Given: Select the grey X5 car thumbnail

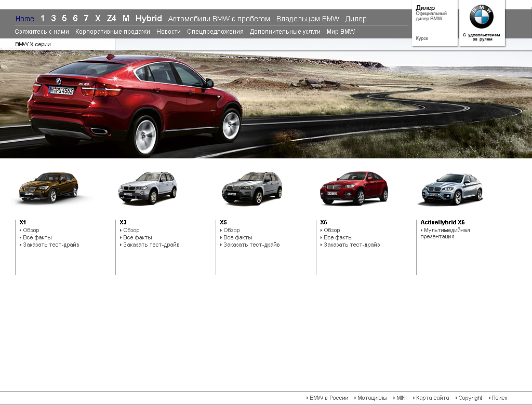Looking at the screenshot, I should (x=252, y=188).
